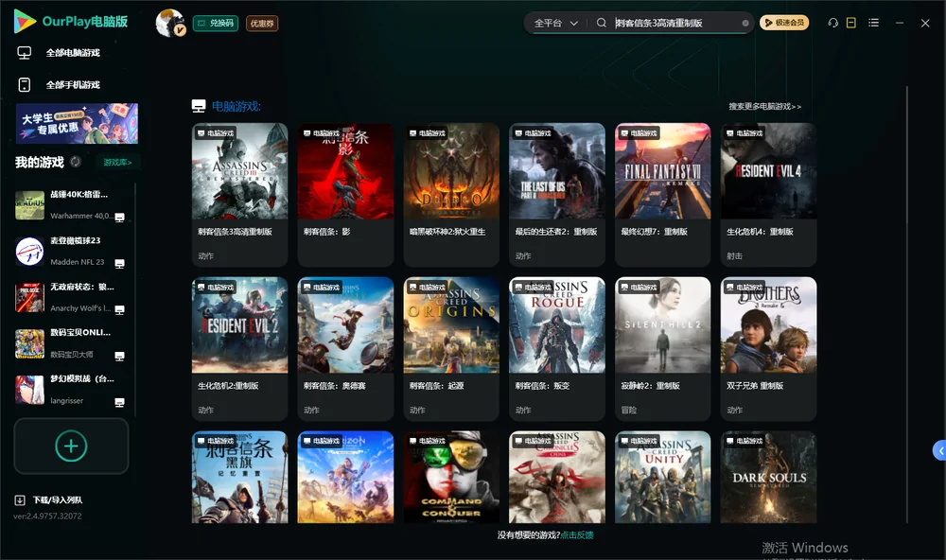Open 双子兄弟 重制版 game card

768,349
